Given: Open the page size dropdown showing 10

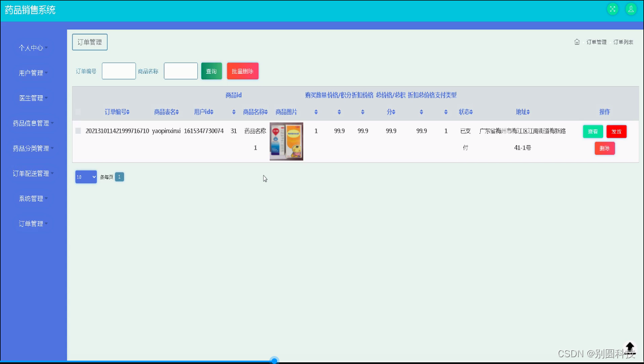Looking at the screenshot, I should pos(86,176).
